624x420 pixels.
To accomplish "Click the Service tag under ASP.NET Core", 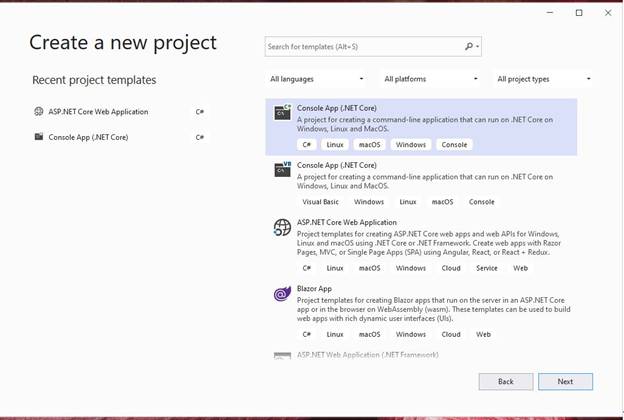I will pyautogui.click(x=487, y=268).
